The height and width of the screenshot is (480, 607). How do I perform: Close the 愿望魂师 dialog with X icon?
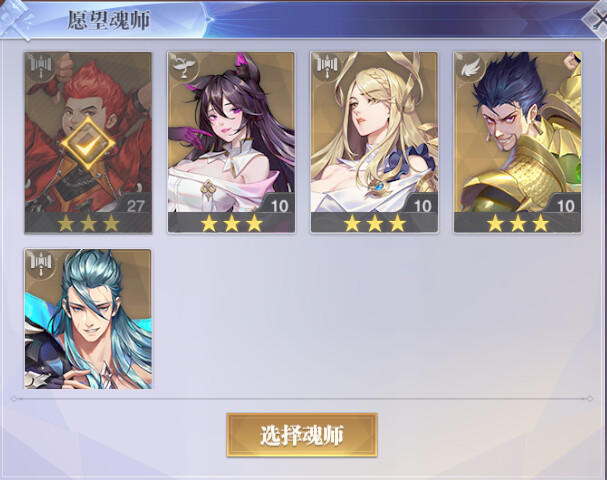click(596, 19)
